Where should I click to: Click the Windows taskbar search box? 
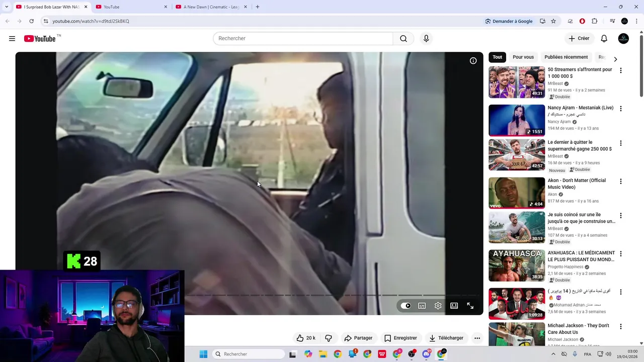[249, 354]
